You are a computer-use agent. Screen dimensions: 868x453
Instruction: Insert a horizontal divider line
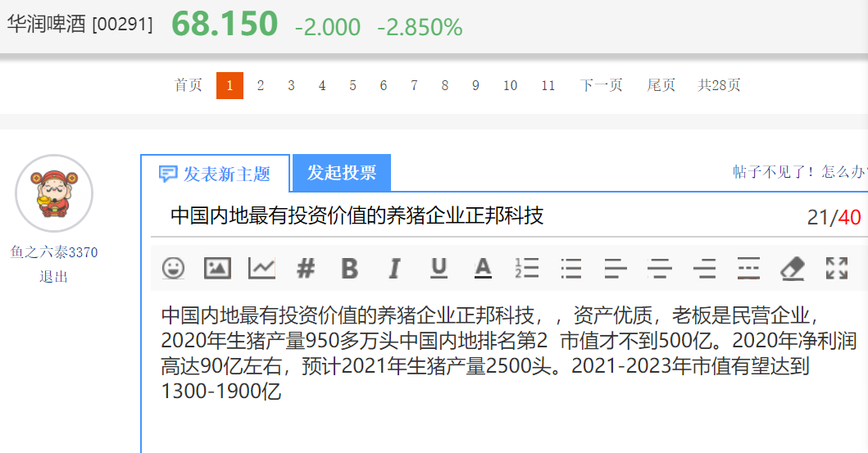(x=748, y=268)
